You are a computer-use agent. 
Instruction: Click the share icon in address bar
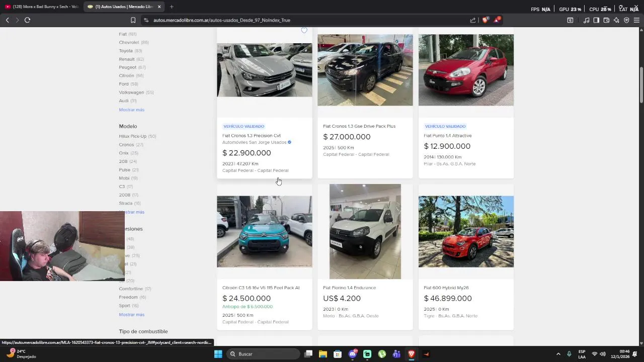coord(473,20)
